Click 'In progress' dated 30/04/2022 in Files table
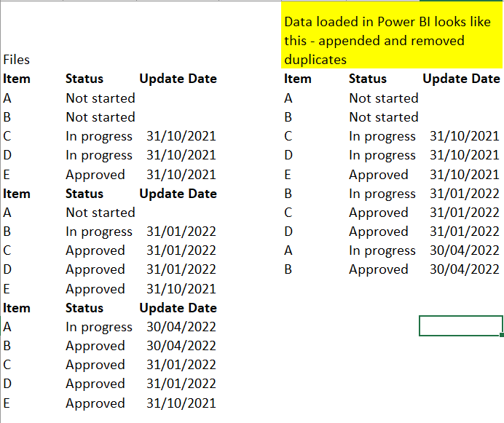 pyautogui.click(x=99, y=327)
